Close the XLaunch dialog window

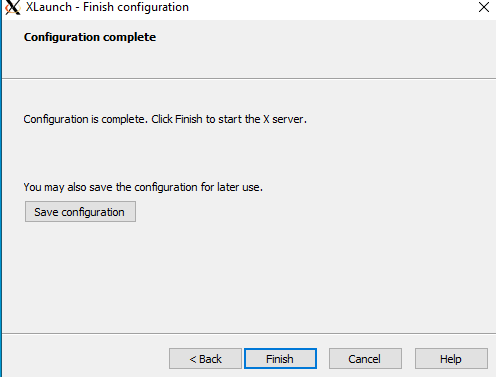pos(484,7)
